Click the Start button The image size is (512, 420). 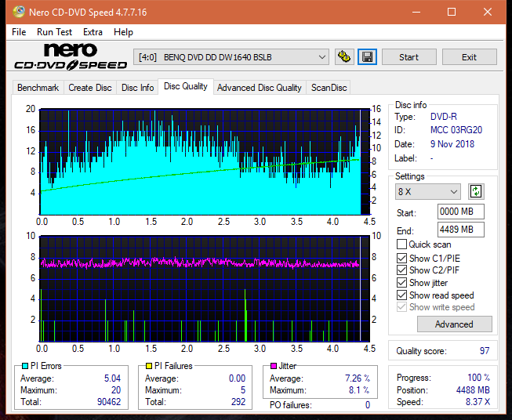point(409,57)
